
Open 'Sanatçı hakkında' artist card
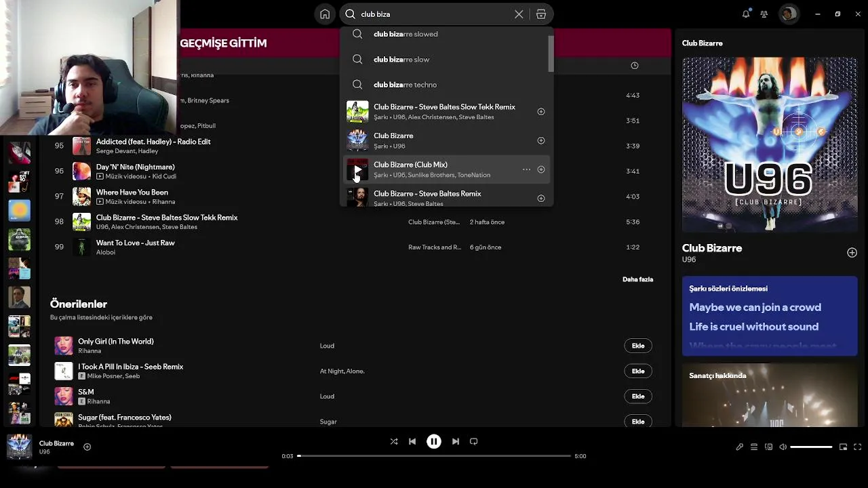point(770,395)
